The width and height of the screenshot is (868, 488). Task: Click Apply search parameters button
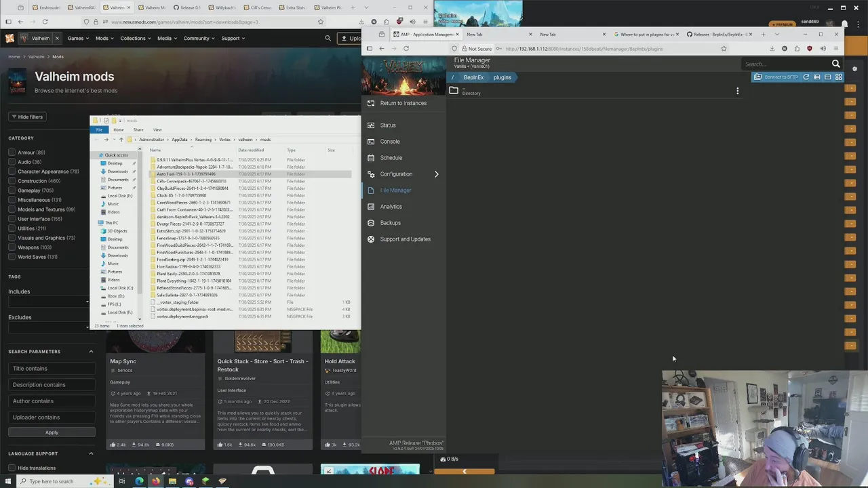pyautogui.click(x=52, y=432)
